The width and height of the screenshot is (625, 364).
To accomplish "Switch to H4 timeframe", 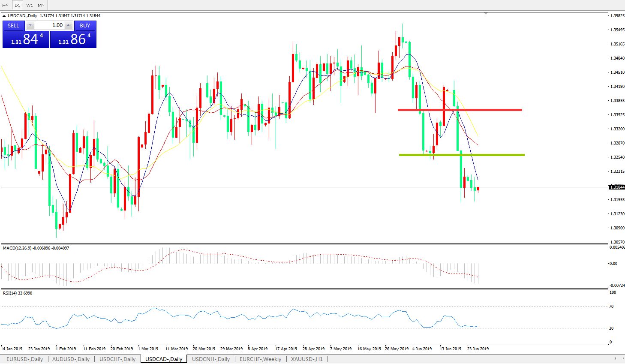I will tap(5, 6).
